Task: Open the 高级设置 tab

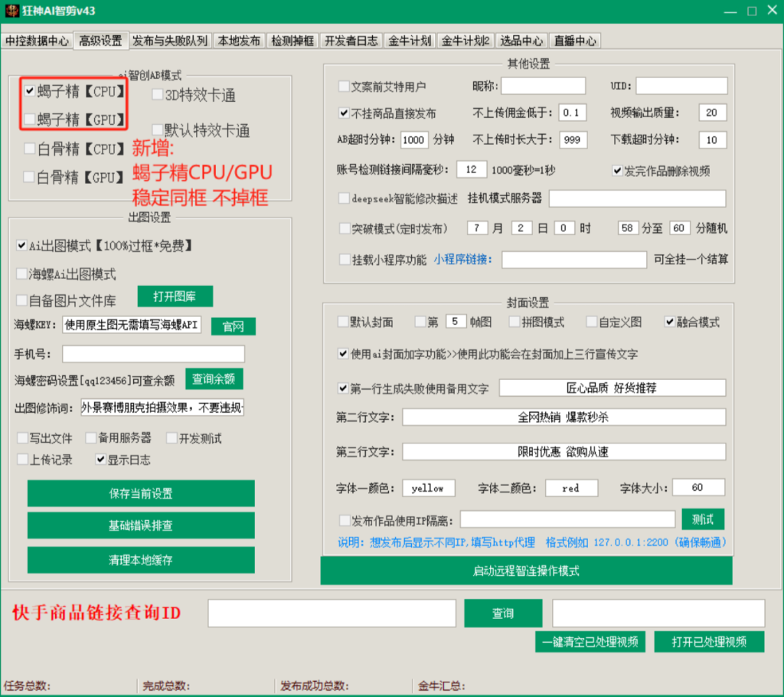Action: tap(100, 41)
